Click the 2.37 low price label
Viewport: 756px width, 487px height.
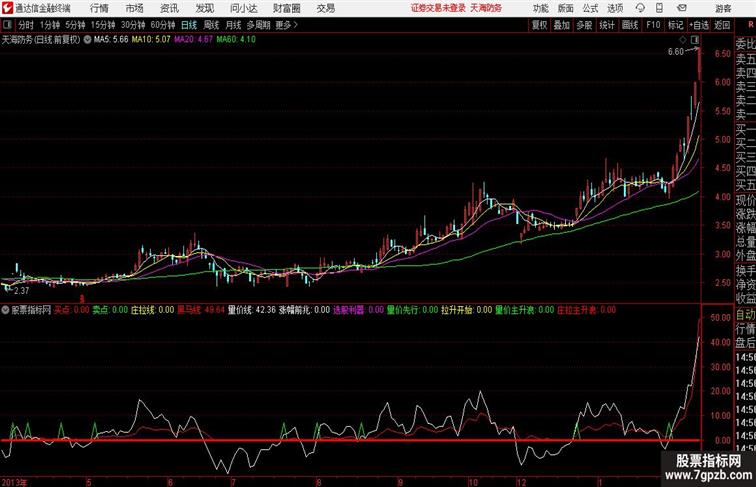21,291
